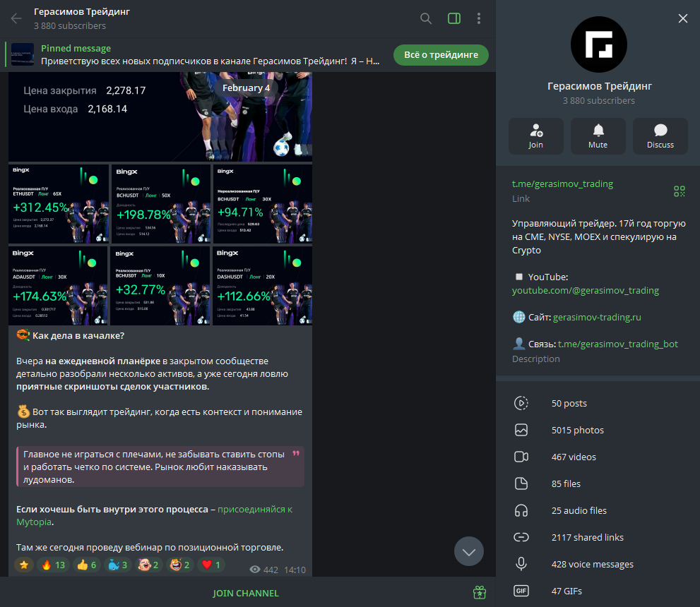The image size is (700, 607).
Task: Open the DASHUSDT +112.66% screenshot
Action: (x=263, y=285)
